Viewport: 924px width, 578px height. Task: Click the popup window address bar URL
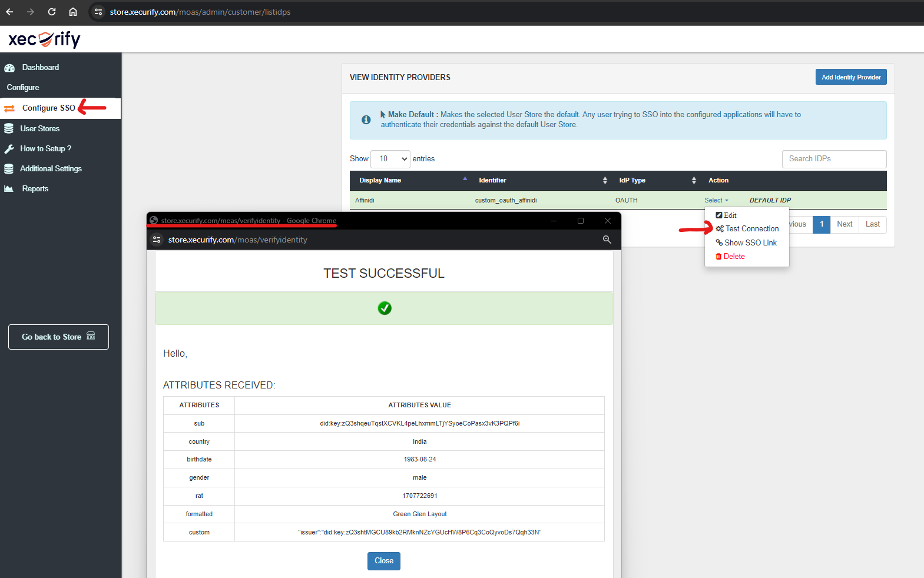(238, 240)
